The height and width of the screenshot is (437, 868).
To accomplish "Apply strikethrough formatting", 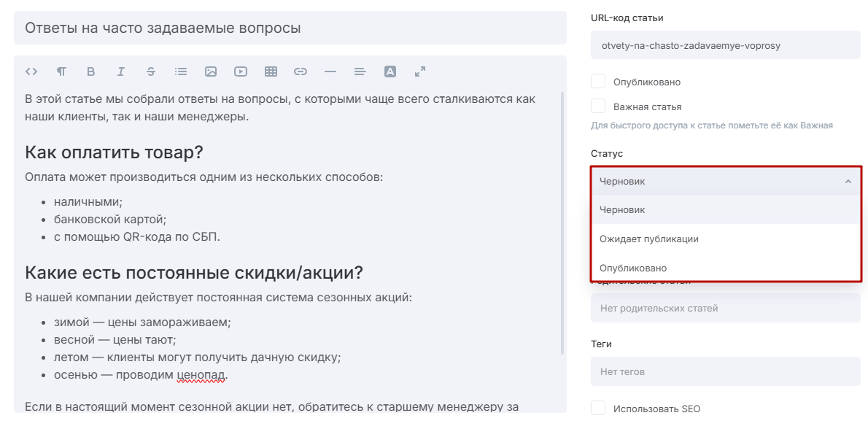I will click(151, 71).
